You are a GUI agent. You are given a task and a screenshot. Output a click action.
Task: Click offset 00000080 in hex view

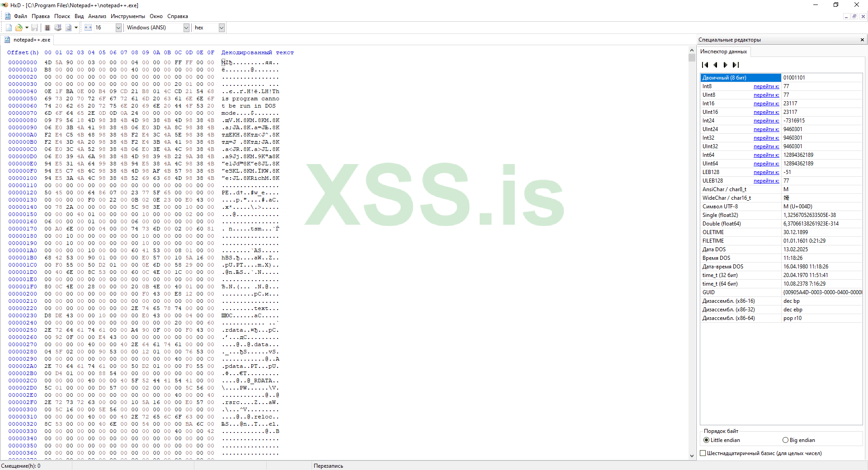click(x=23, y=120)
